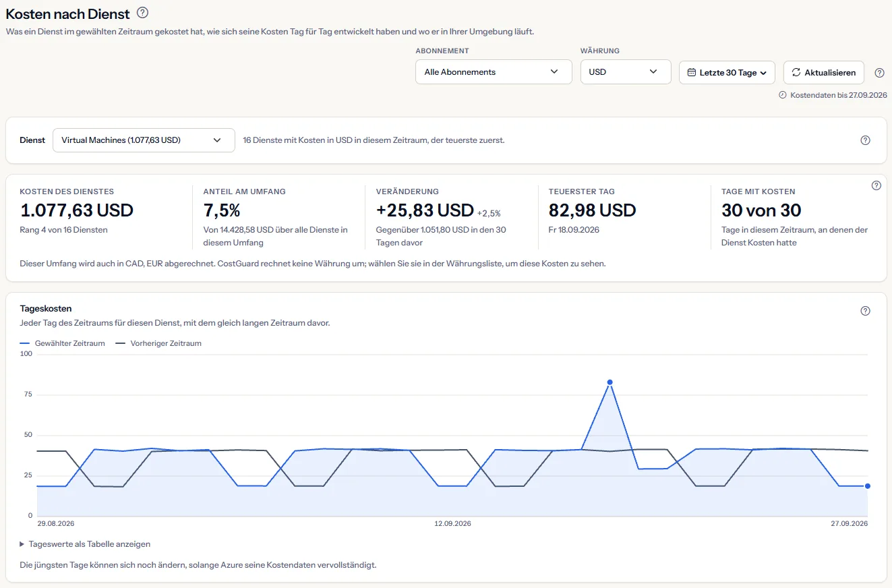Expand Tageswerte als Tabelle anzeigen

pos(85,544)
